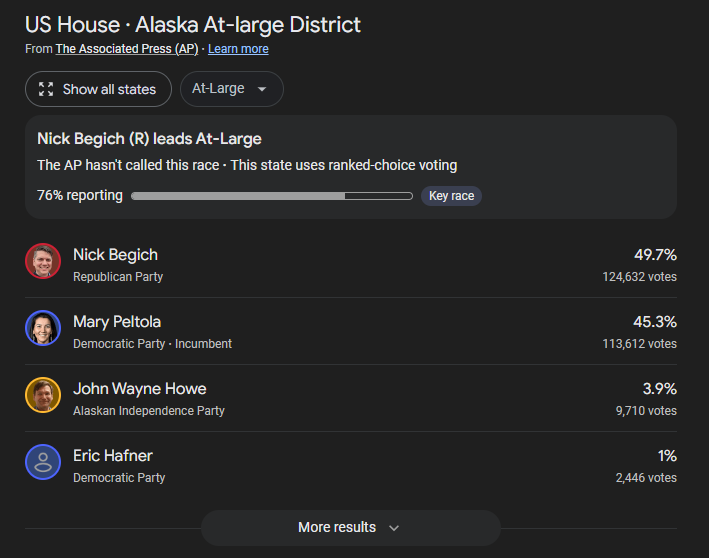Click the Show all states button
Screen dimensions: 709x558
[x=98, y=89]
